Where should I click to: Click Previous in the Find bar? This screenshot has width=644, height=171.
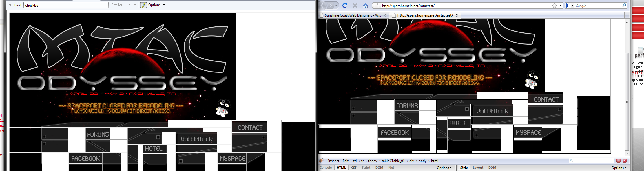point(118,5)
